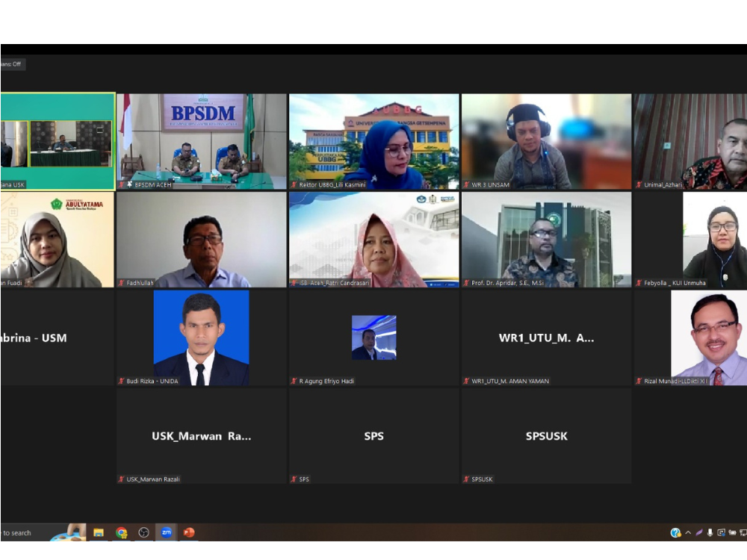Click the Fadhlullah participant video

tap(202, 240)
